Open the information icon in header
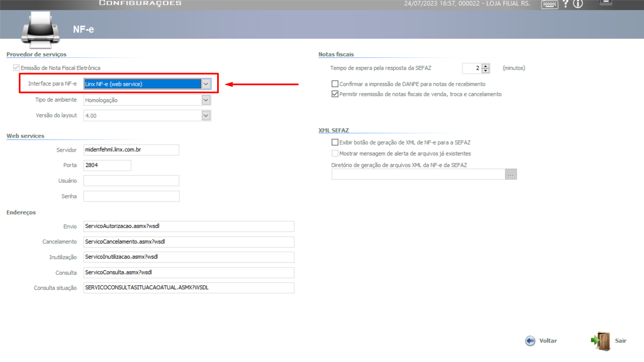This screenshot has height=362, width=644. click(x=578, y=4)
